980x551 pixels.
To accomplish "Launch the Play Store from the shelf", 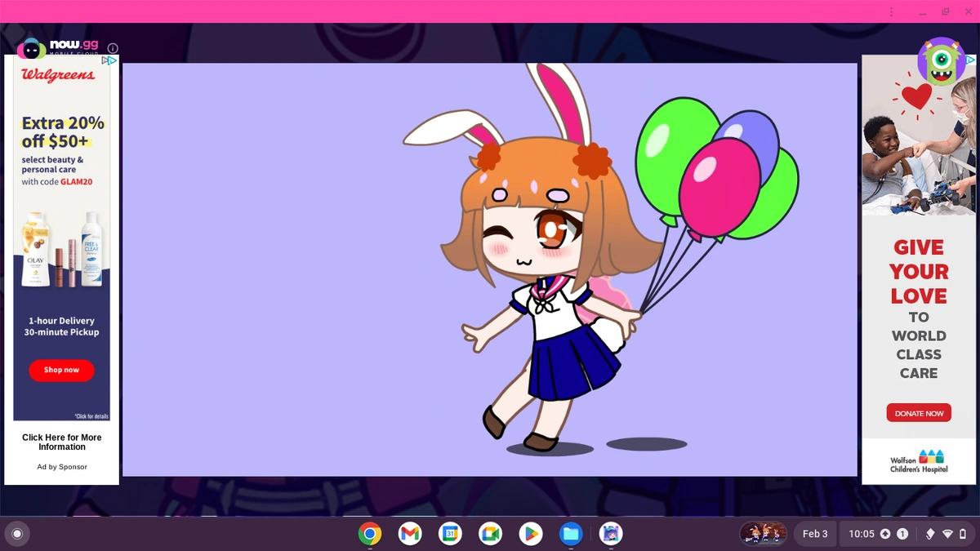I will click(530, 534).
